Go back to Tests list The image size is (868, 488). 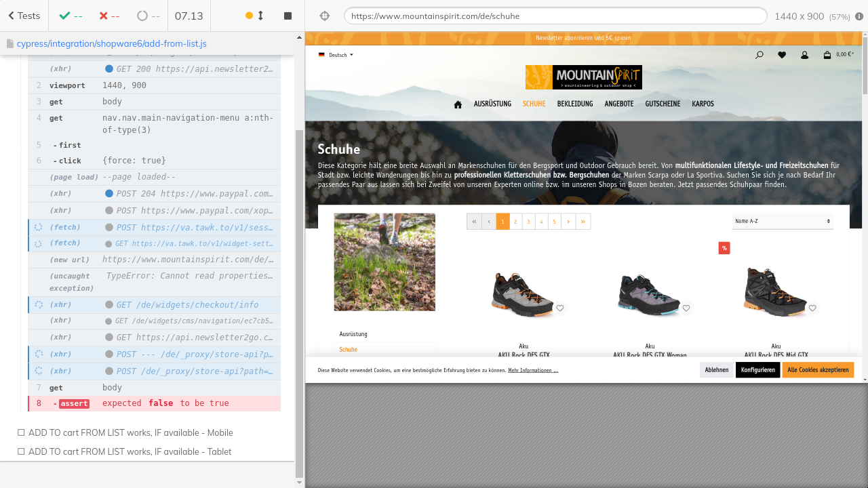[x=24, y=16]
